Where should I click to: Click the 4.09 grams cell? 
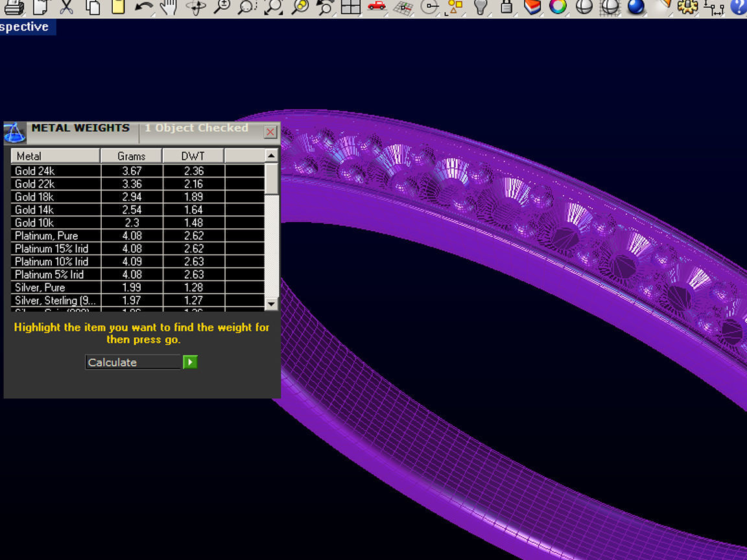(x=132, y=261)
